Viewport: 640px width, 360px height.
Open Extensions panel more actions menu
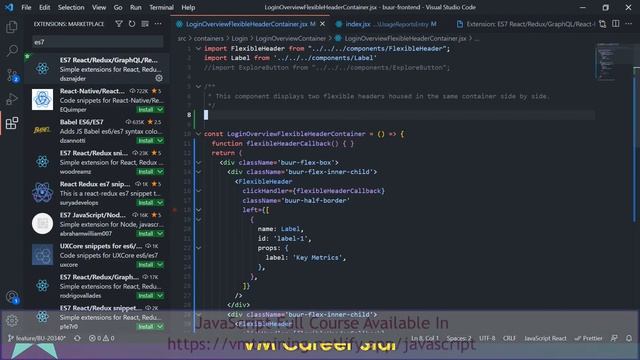point(158,24)
